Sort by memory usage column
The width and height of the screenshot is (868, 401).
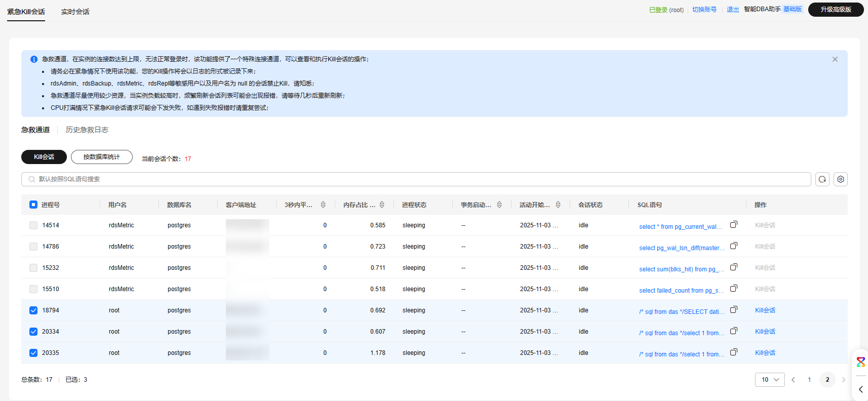[x=382, y=205]
